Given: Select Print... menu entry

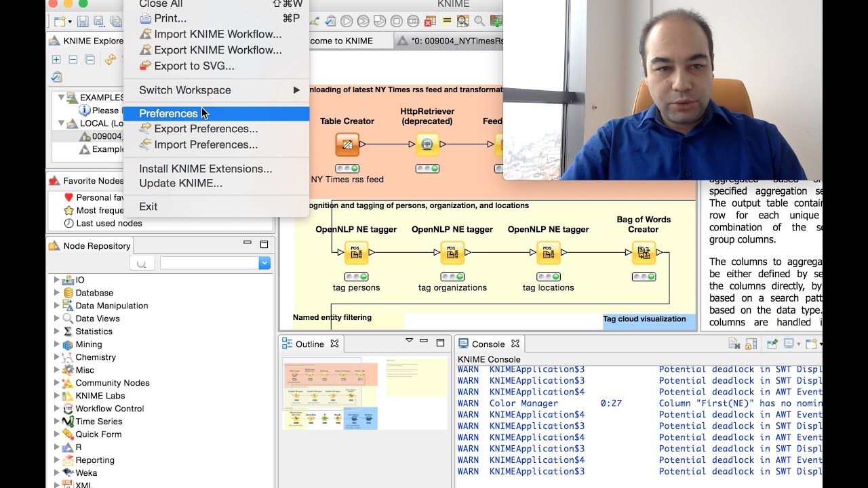Looking at the screenshot, I should coord(216,18).
